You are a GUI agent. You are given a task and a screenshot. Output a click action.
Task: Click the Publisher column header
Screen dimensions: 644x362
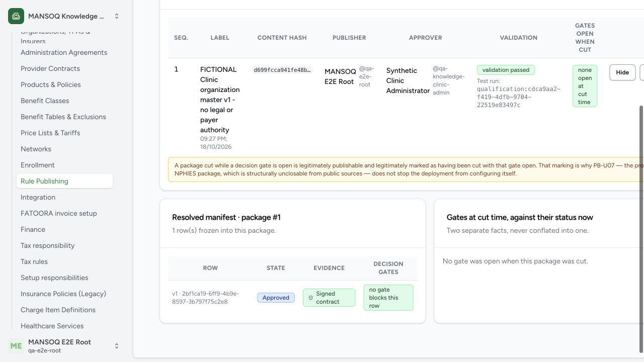[349, 38]
